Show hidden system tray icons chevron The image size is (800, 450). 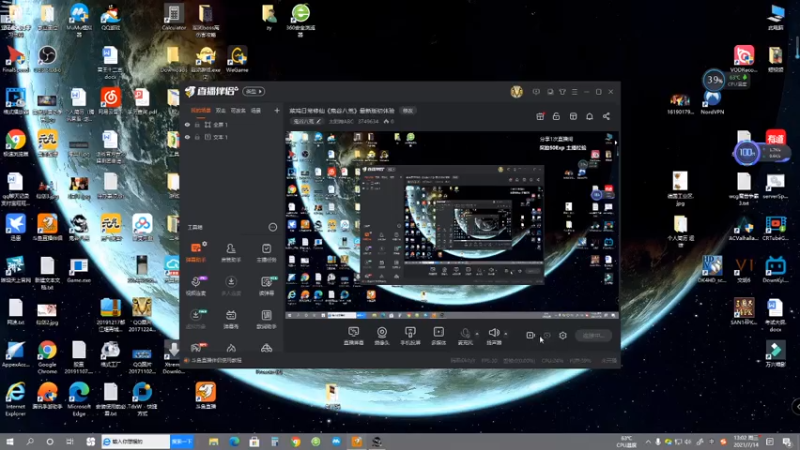(x=648, y=442)
